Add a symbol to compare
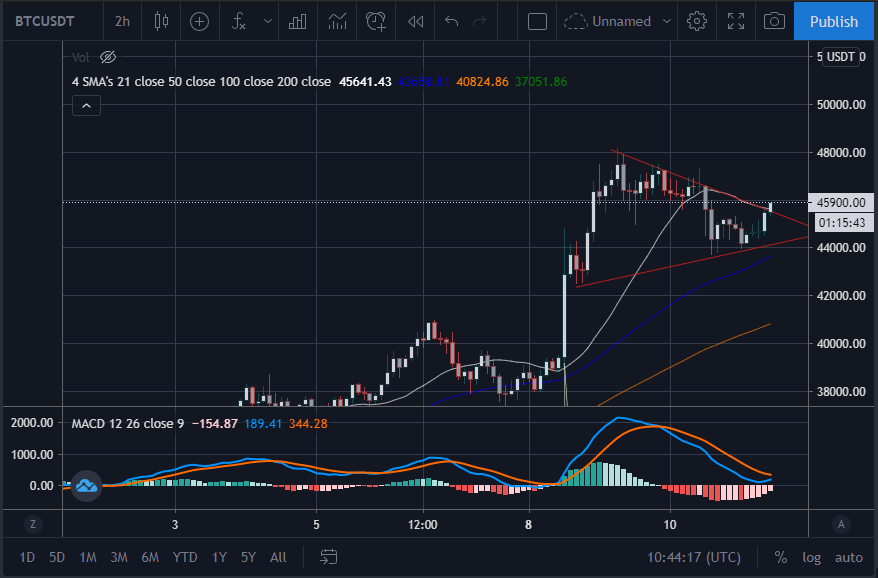 coord(199,21)
